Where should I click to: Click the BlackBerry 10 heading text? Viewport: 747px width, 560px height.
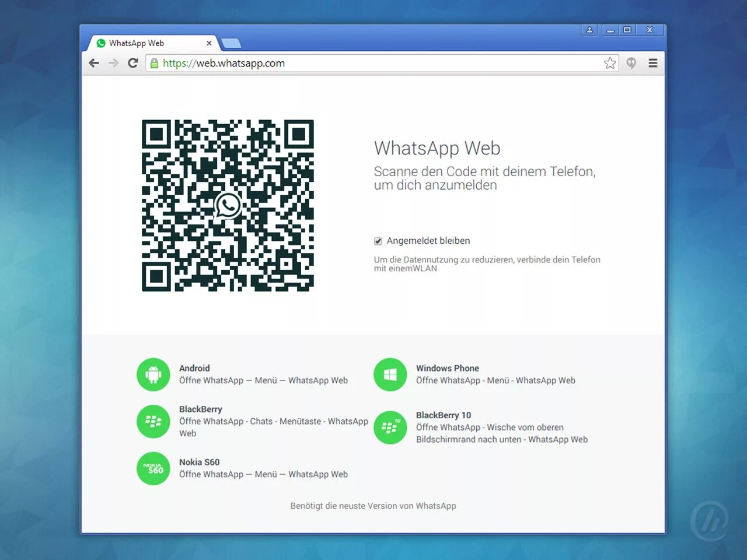[x=444, y=415]
